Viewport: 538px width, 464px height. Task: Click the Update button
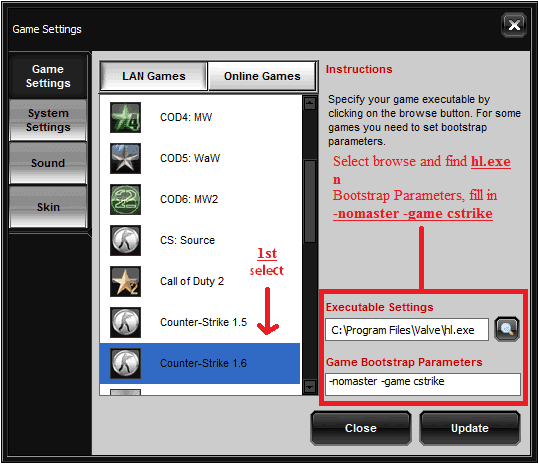point(470,428)
